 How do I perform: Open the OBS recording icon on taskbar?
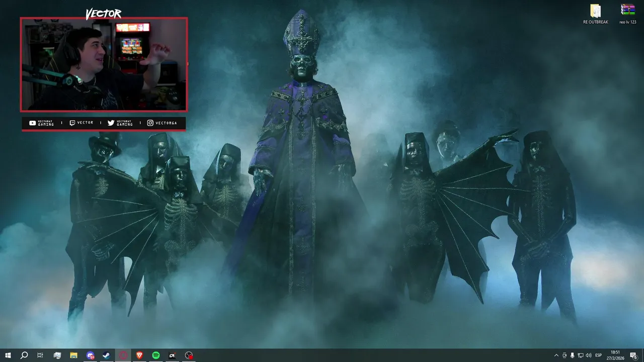(x=189, y=355)
